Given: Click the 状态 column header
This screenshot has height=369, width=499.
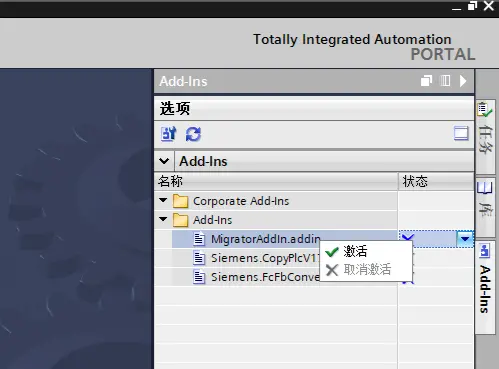Looking at the screenshot, I should (x=436, y=181).
